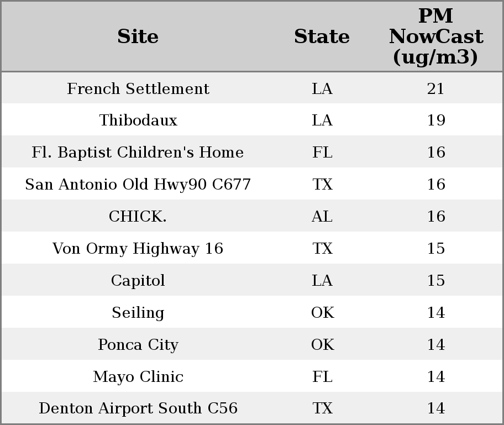Select Von Ormy Highway 16 cell
Image resolution: width=504 pixels, height=425 pixels.
pyautogui.click(x=138, y=249)
